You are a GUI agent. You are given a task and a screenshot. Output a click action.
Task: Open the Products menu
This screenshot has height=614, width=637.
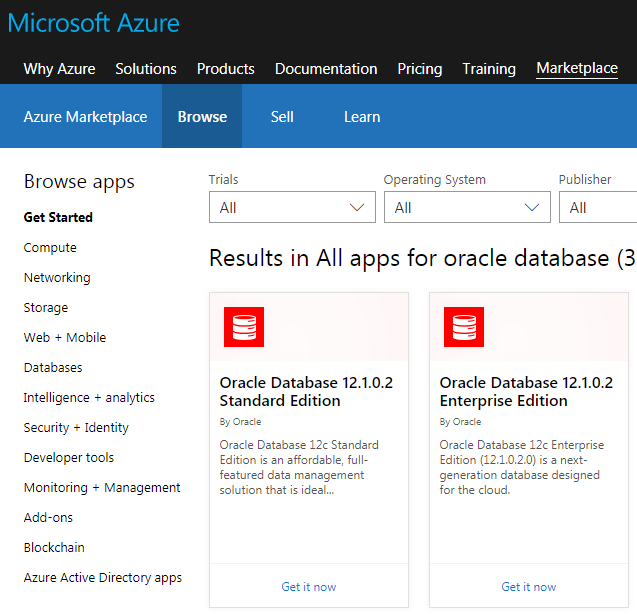[x=225, y=69]
